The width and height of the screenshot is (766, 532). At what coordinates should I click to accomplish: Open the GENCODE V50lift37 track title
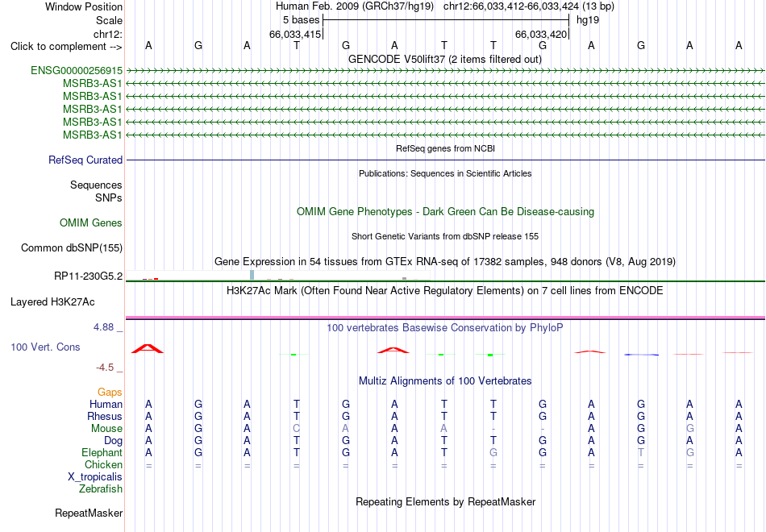tap(444, 59)
